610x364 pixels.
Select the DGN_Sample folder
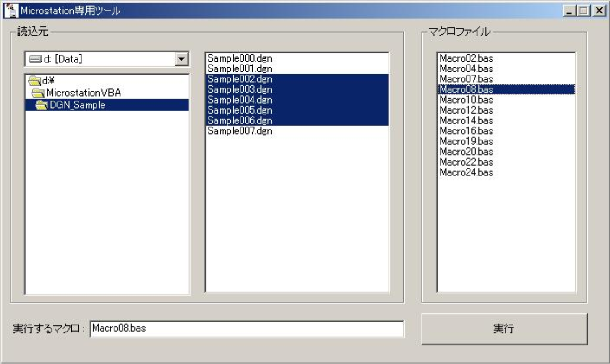click(107, 104)
